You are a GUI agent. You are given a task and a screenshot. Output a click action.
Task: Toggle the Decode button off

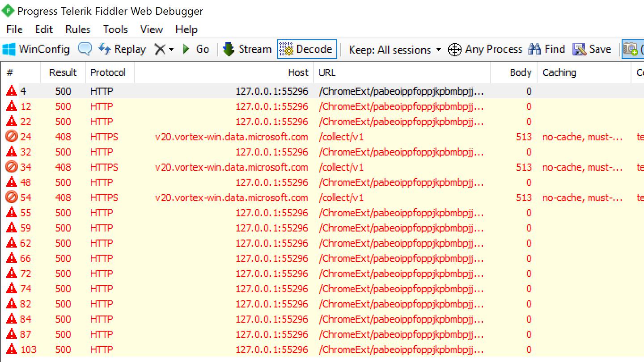(x=307, y=49)
